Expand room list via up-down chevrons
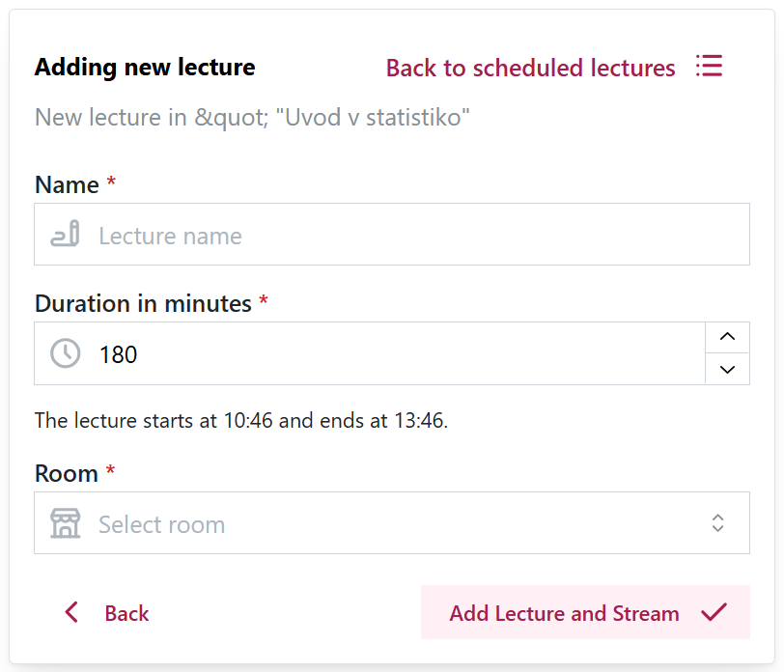Screen dimensions: 784x672 [718, 523]
